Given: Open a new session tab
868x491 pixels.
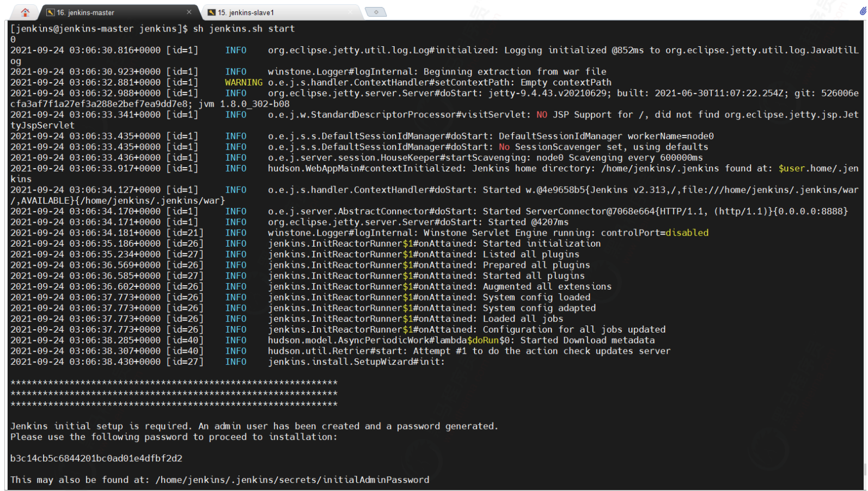Looking at the screenshot, I should (x=376, y=12).
